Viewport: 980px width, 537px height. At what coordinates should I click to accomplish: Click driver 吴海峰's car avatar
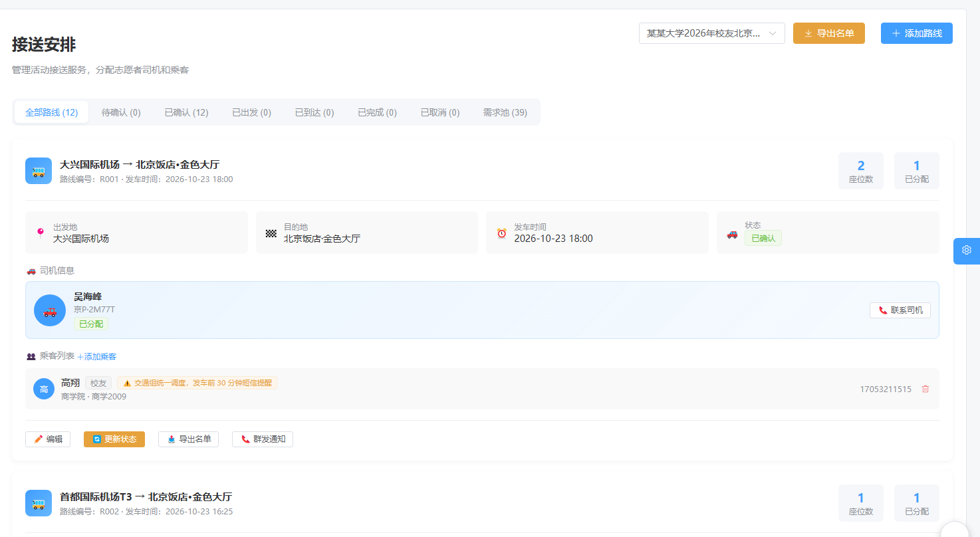pyautogui.click(x=50, y=310)
